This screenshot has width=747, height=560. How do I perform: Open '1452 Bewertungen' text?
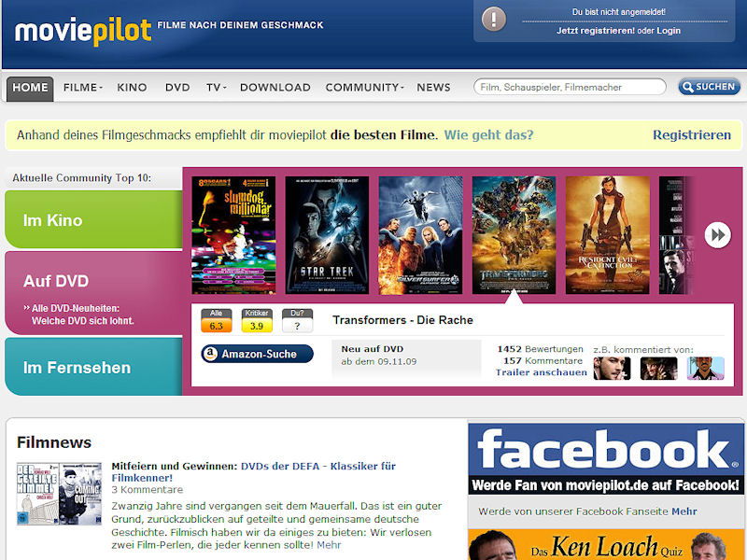click(x=541, y=349)
